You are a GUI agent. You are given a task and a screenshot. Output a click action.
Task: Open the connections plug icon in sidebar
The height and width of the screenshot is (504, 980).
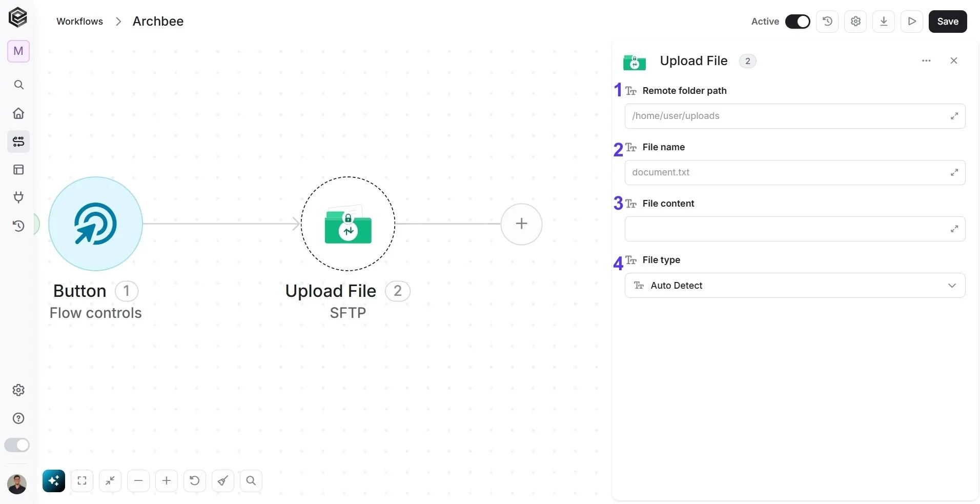click(x=18, y=197)
